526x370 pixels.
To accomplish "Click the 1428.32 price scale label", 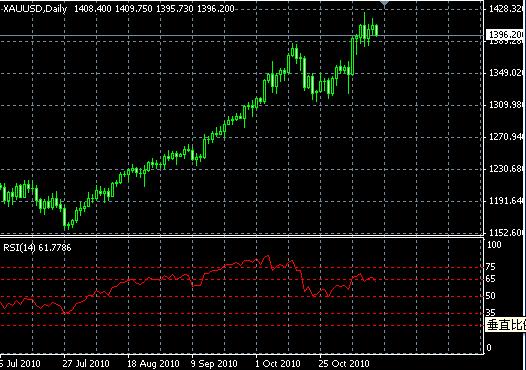I will pos(506,9).
